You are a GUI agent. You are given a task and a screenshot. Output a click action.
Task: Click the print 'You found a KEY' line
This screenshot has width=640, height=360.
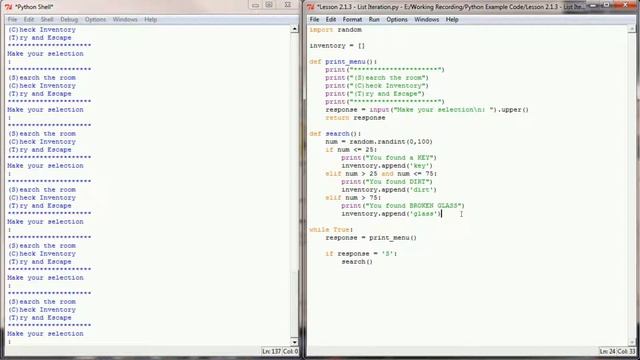click(x=389, y=158)
